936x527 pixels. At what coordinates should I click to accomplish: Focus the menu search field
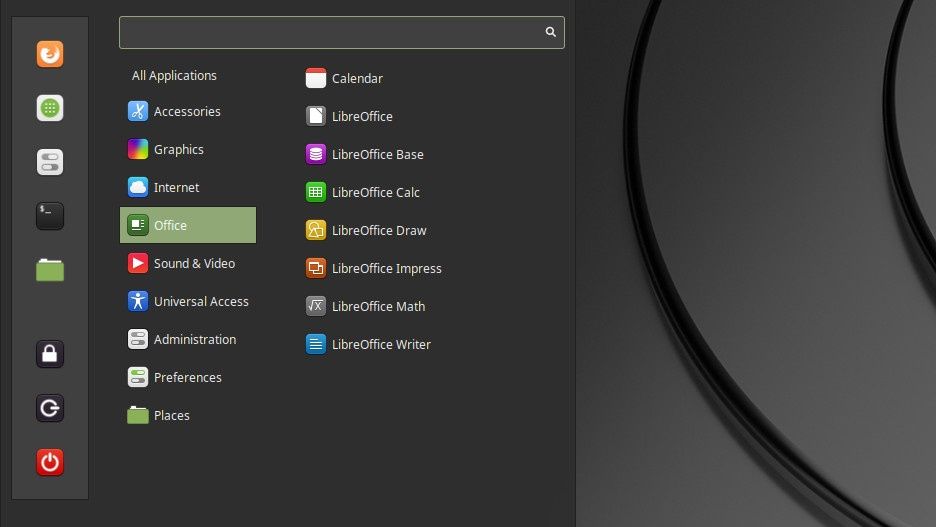(x=341, y=32)
